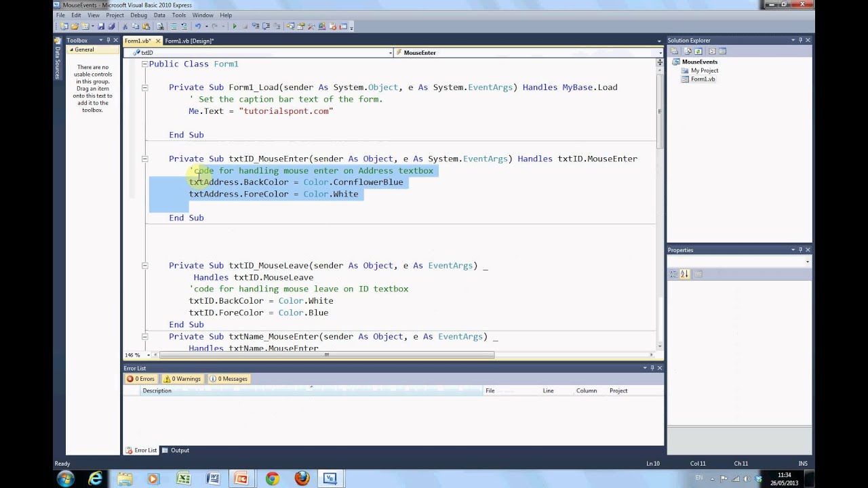
Task: Open Firefox from the taskbar
Action: 302,479
